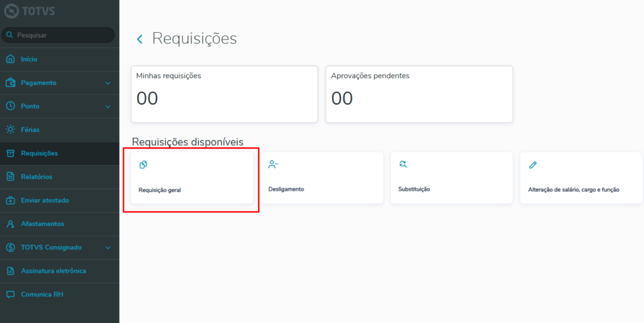Click the person icon beside Afastamentos

(10, 224)
